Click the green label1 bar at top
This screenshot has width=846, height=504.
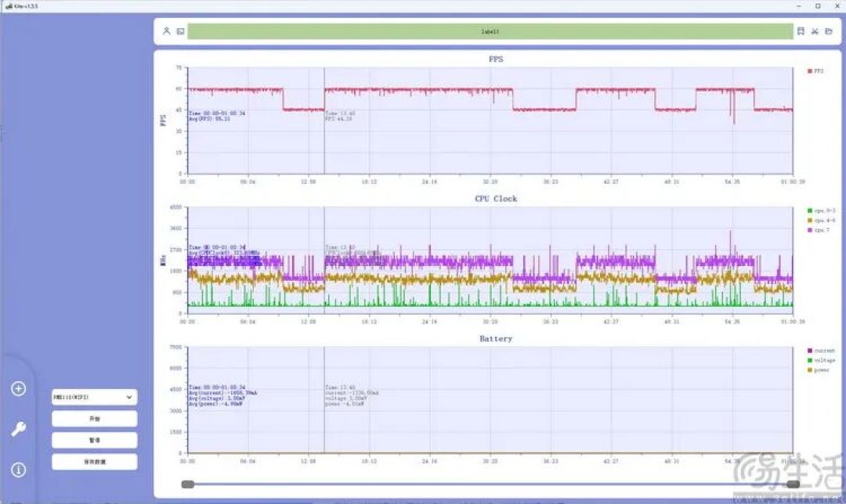pos(490,31)
